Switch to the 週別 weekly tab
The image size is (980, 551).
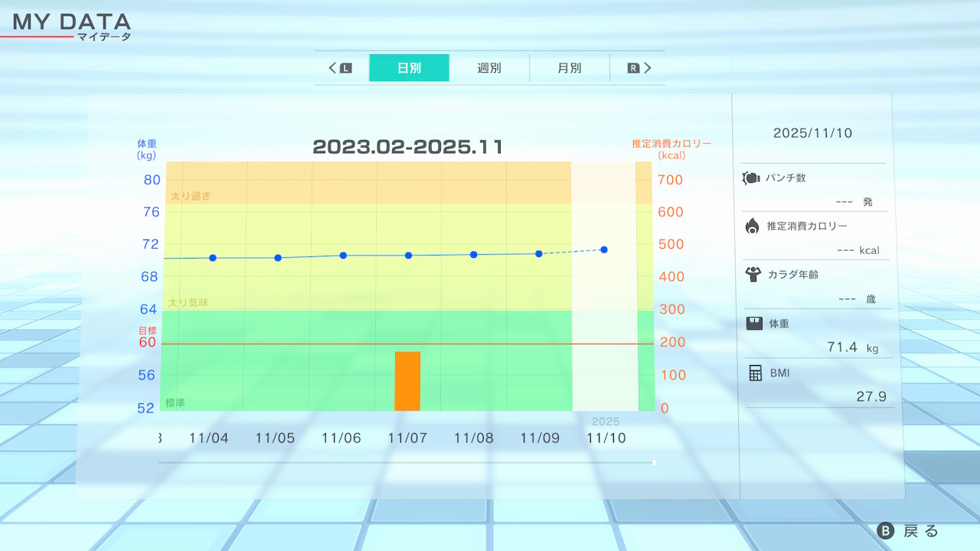pyautogui.click(x=489, y=68)
